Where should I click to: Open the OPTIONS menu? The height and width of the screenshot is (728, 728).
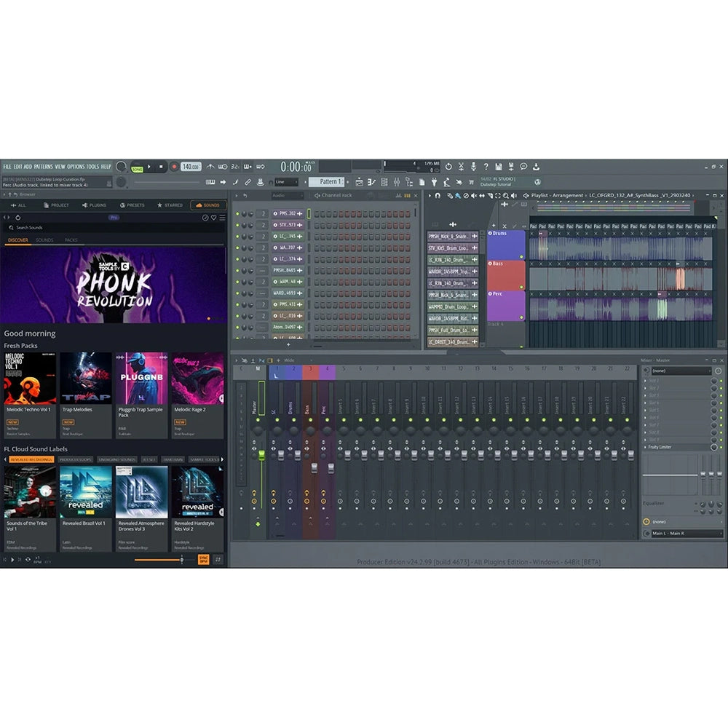(x=76, y=167)
